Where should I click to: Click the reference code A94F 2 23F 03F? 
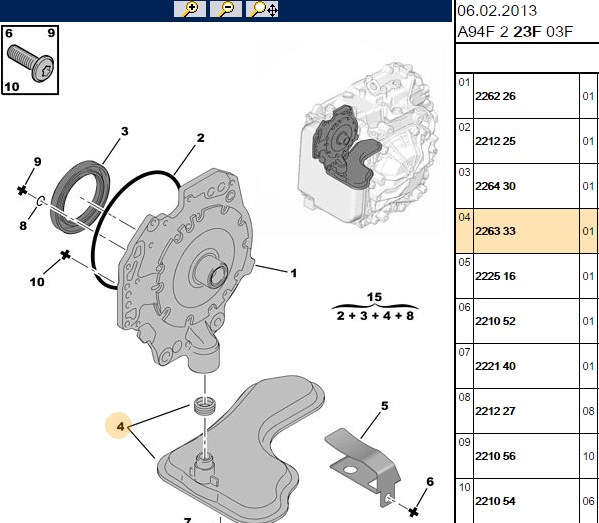pos(515,32)
